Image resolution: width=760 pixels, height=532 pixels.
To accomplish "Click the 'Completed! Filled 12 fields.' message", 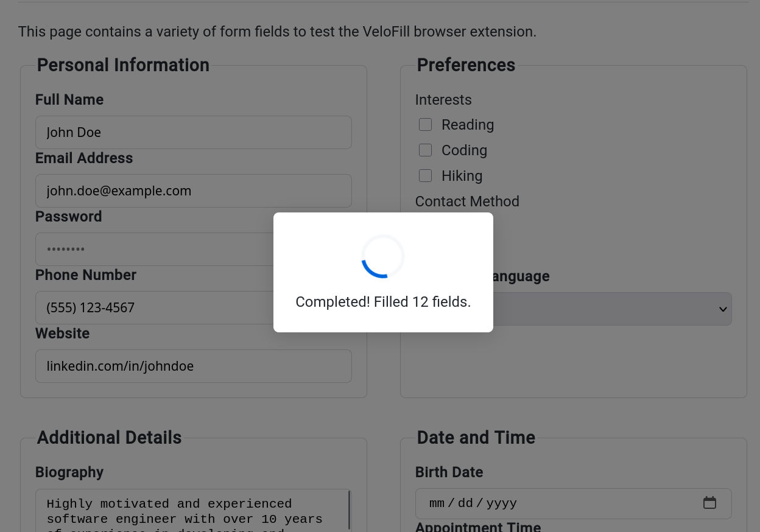I will tap(383, 301).
